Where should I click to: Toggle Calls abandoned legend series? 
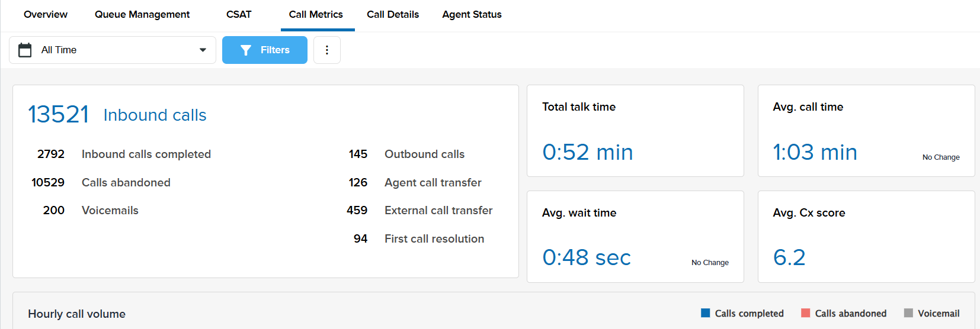850,314
